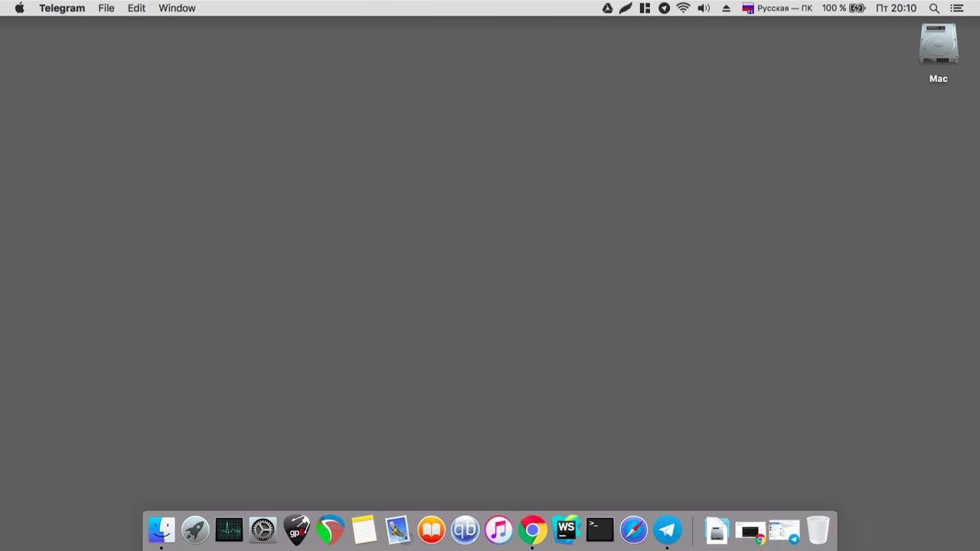Open the document stack in Dock
Image resolution: width=980 pixels, height=551 pixels.
pyautogui.click(x=717, y=530)
